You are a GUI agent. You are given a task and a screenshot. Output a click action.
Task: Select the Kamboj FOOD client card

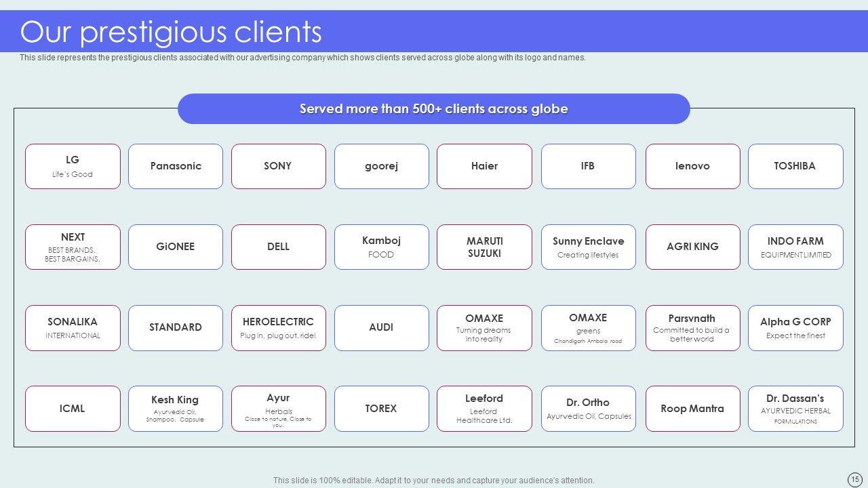coord(382,247)
